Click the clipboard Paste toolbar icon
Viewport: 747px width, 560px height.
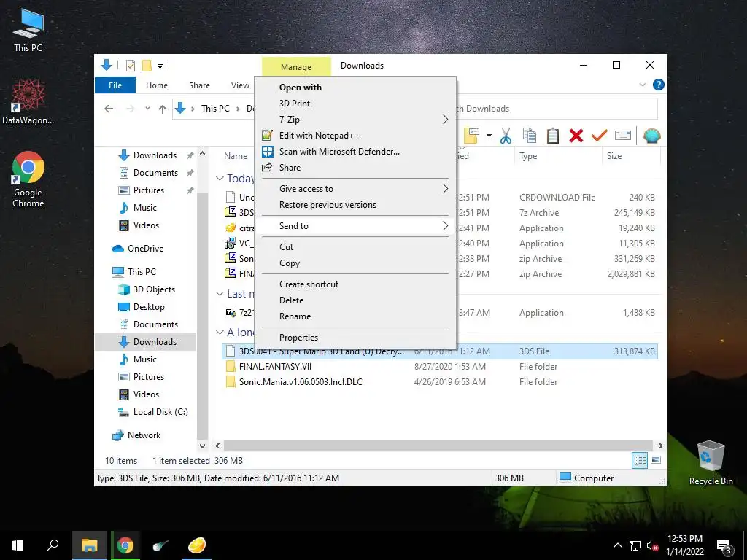[553, 136]
